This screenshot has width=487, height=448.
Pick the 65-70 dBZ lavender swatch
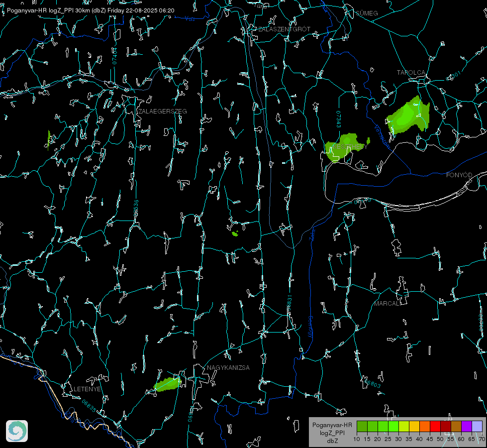477,426
